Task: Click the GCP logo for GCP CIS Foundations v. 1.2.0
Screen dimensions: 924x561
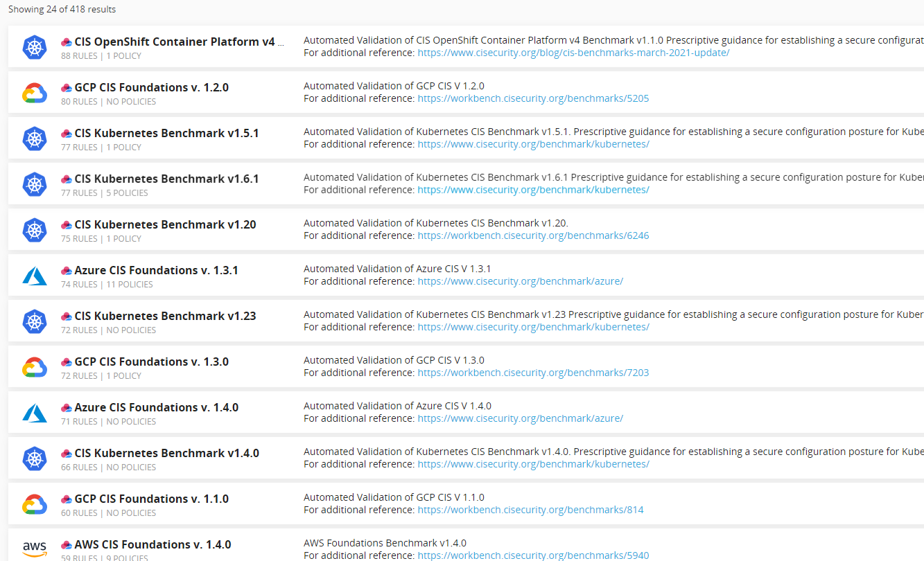Action: tap(35, 93)
